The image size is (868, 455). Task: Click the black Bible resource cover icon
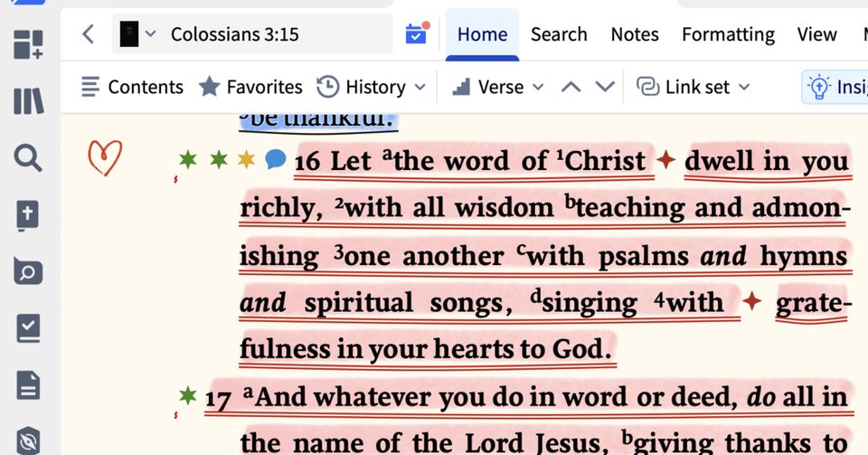tap(129, 33)
